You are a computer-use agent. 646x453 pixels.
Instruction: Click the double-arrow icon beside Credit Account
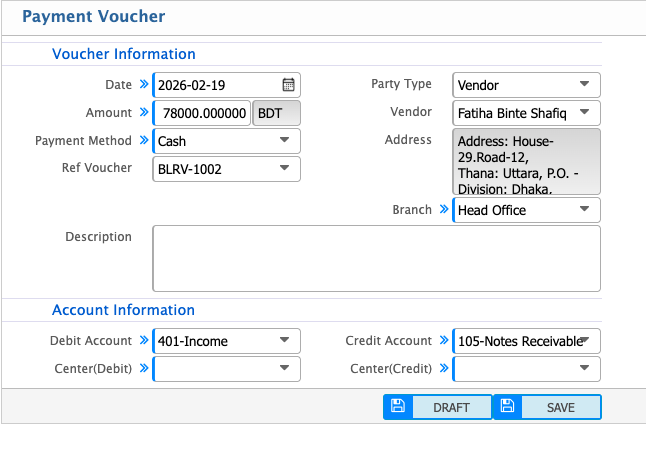click(x=443, y=341)
